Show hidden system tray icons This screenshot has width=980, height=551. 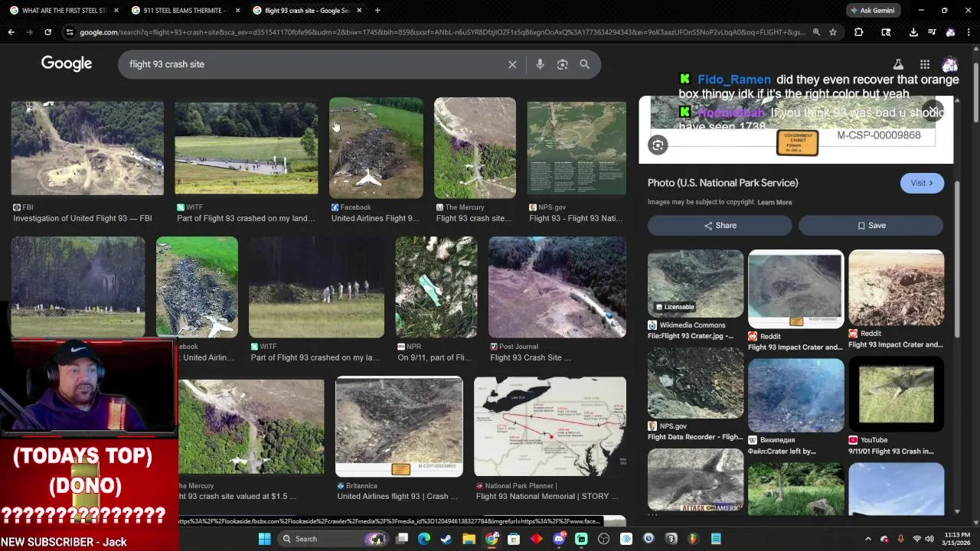click(x=867, y=539)
